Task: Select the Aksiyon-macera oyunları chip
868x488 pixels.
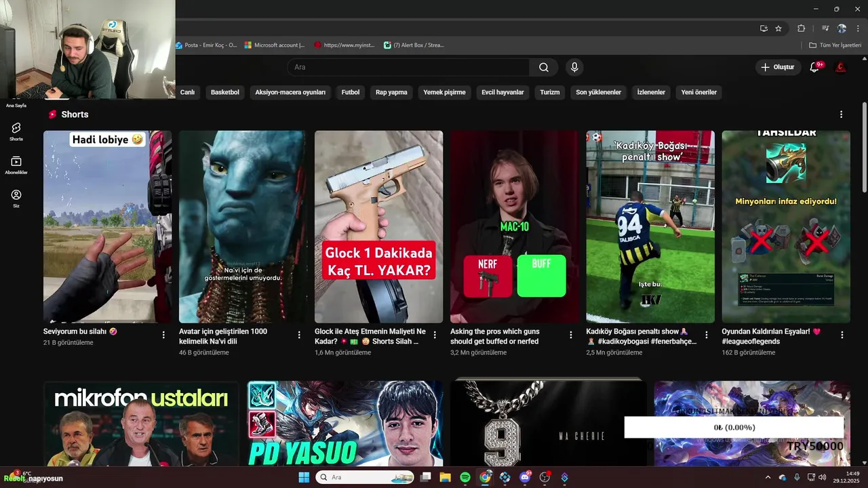Action: (290, 92)
